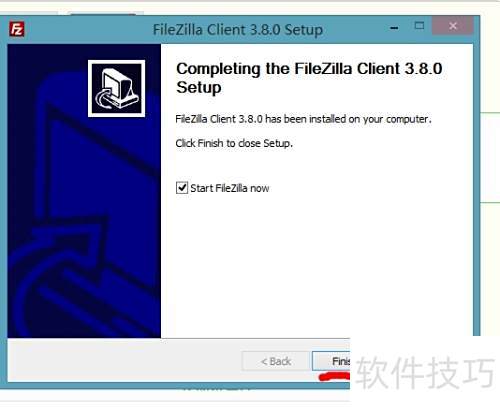Click the "Start FileZilla now" label text
Screen dimensions: 500x410
pyautogui.click(x=230, y=188)
